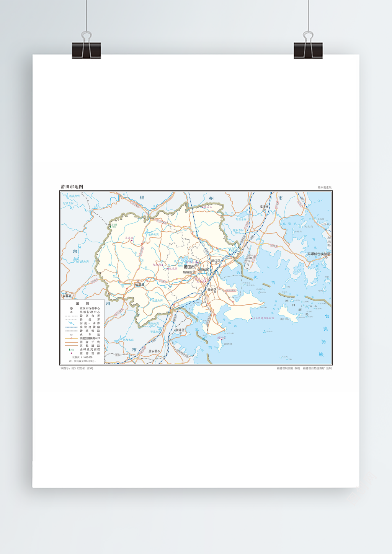Click the 比例尺 1:600 000 scale text
The height and width of the screenshot is (554, 392).
pos(82,357)
